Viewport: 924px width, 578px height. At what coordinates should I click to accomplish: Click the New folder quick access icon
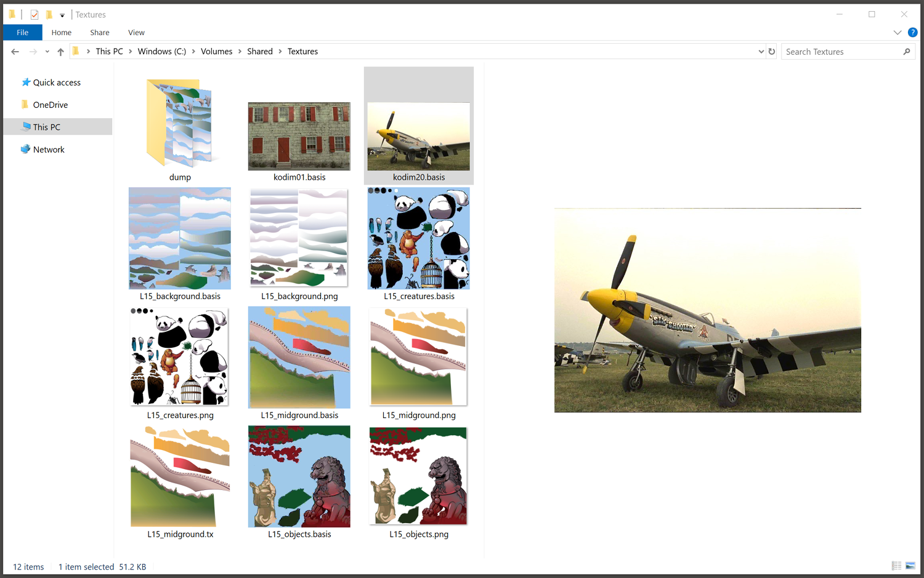tap(49, 15)
